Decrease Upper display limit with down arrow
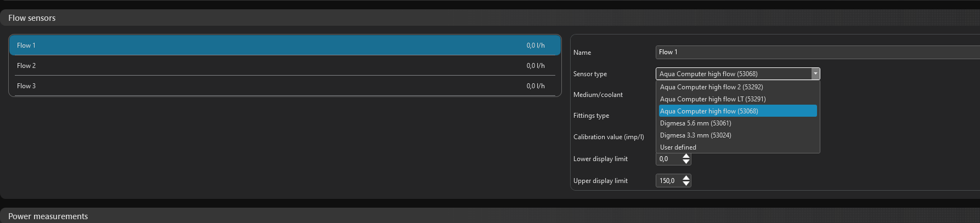980x223 pixels. coord(686,184)
